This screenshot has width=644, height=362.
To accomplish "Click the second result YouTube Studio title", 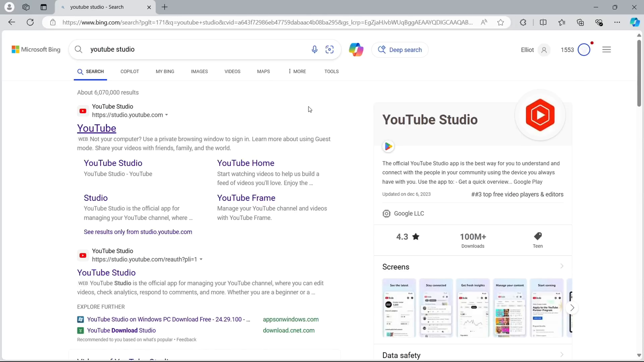I will [106, 273].
